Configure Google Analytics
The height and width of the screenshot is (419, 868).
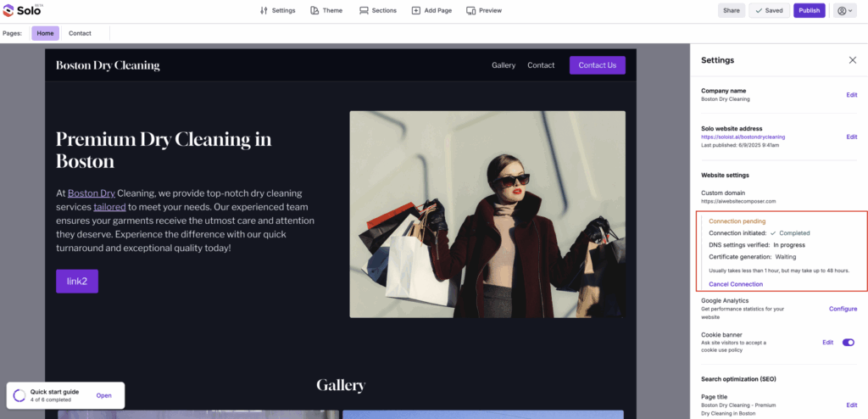(843, 309)
